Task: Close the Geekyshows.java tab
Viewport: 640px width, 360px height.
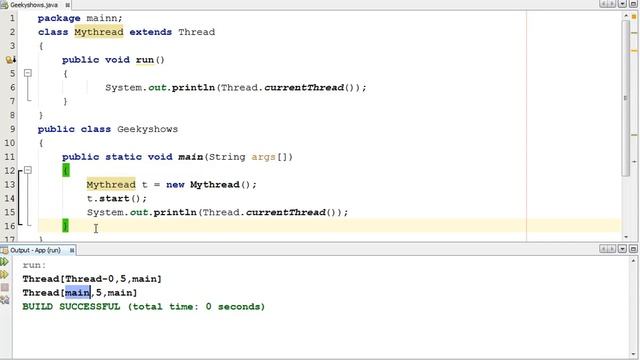Action: pos(68,5)
